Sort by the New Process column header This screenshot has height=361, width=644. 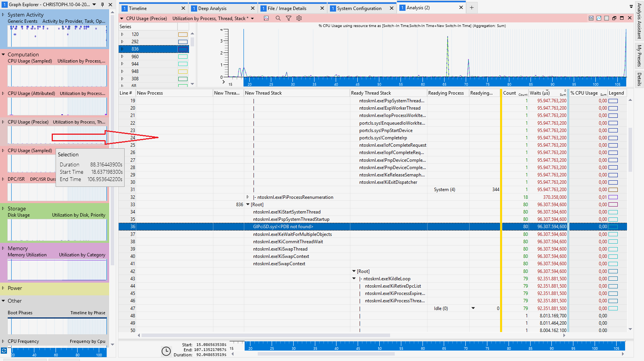pyautogui.click(x=174, y=93)
